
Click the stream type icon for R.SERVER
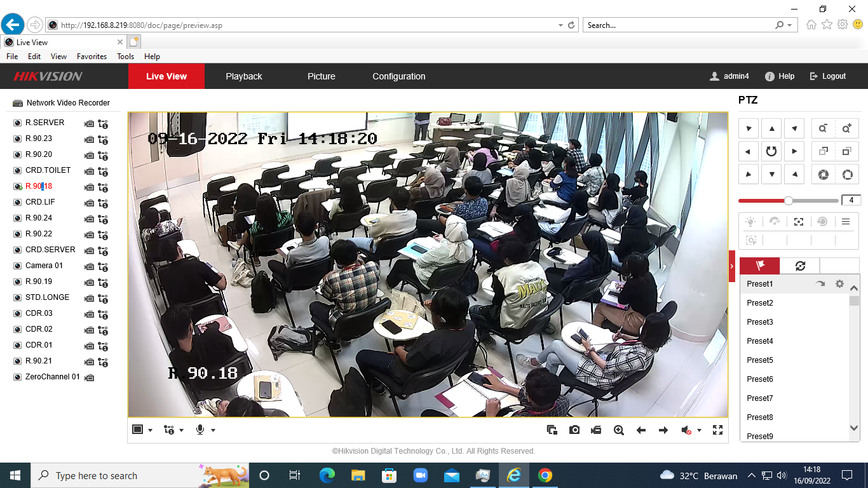103,123
